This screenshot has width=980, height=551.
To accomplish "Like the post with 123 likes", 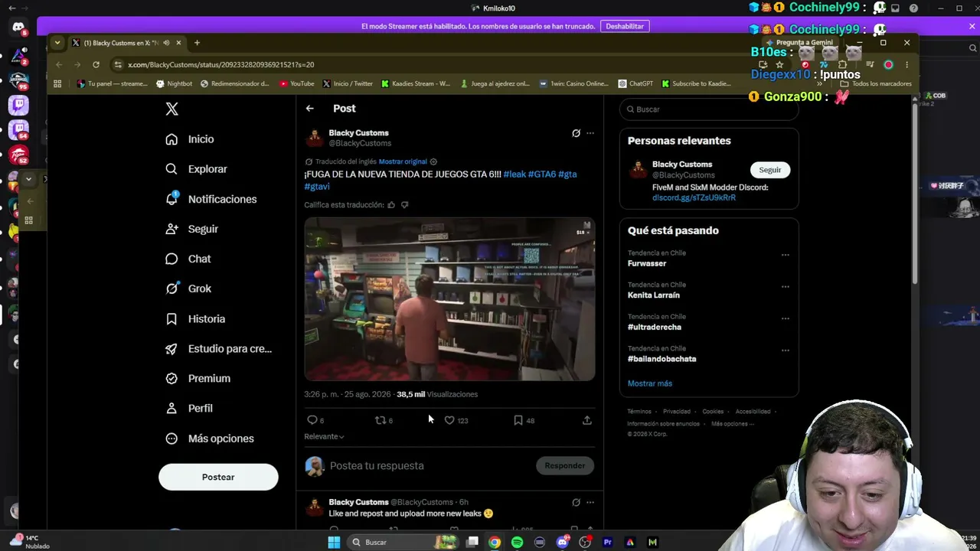I will click(x=456, y=420).
